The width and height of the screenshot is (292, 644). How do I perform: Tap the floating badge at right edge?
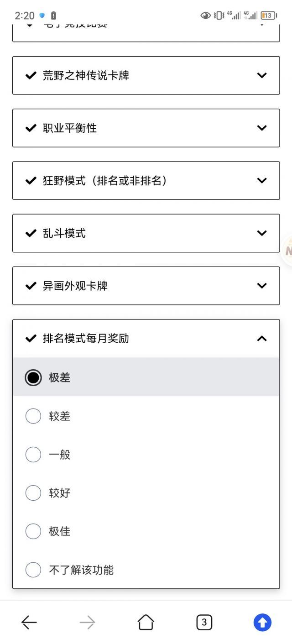[x=287, y=250]
